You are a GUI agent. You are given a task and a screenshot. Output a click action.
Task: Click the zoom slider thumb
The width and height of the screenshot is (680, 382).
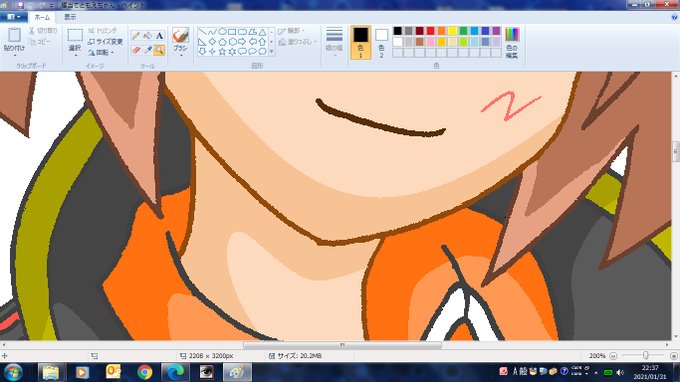[646, 356]
